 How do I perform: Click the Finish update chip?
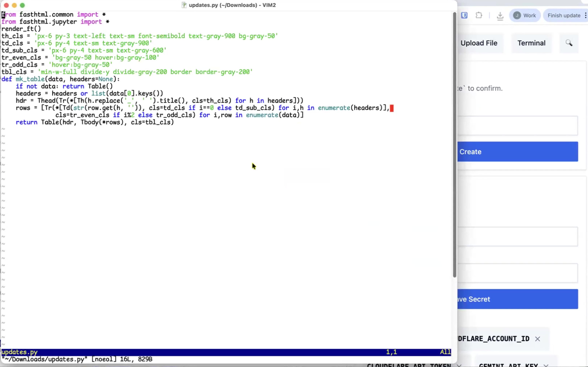pos(564,16)
